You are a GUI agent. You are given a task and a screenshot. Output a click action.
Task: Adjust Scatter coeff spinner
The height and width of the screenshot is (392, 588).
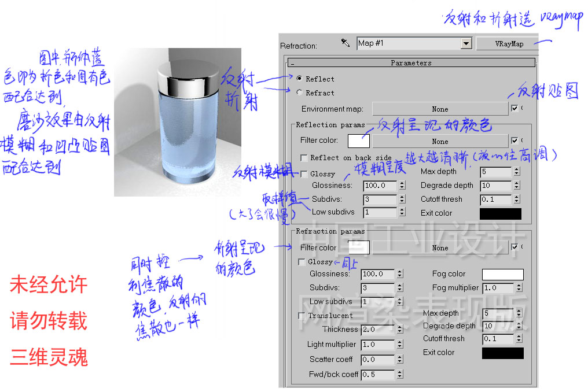(400, 360)
